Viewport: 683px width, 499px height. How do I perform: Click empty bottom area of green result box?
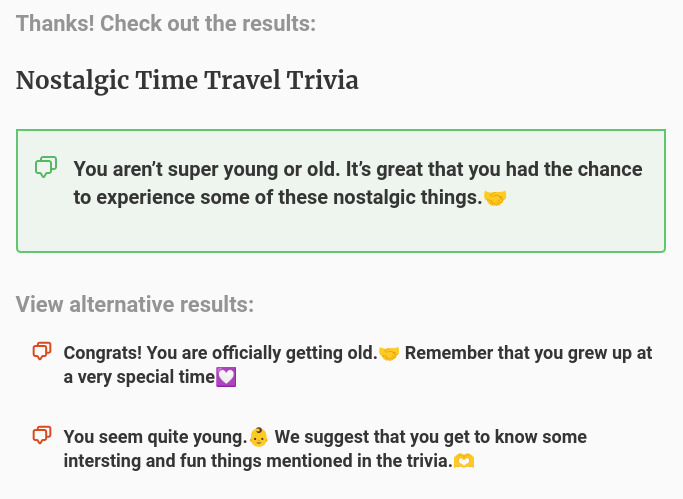[340, 233]
